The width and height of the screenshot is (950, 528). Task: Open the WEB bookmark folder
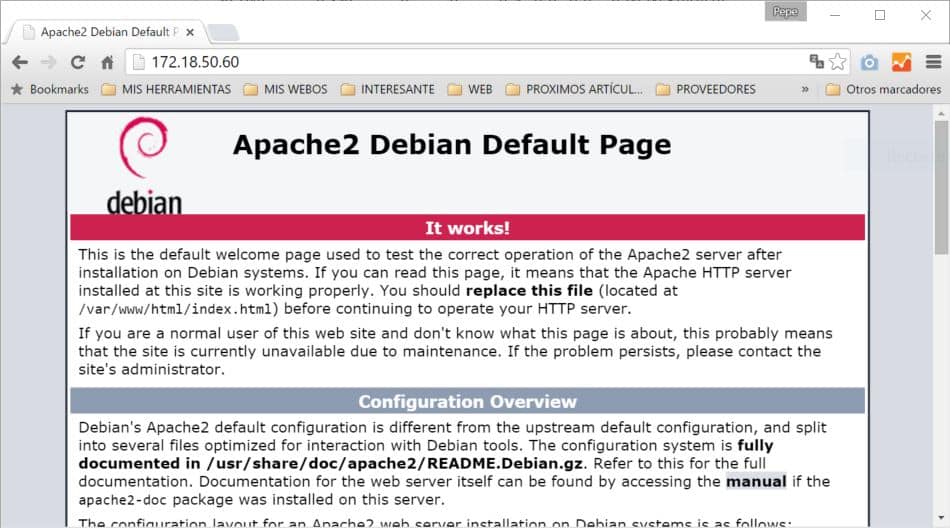coord(470,89)
